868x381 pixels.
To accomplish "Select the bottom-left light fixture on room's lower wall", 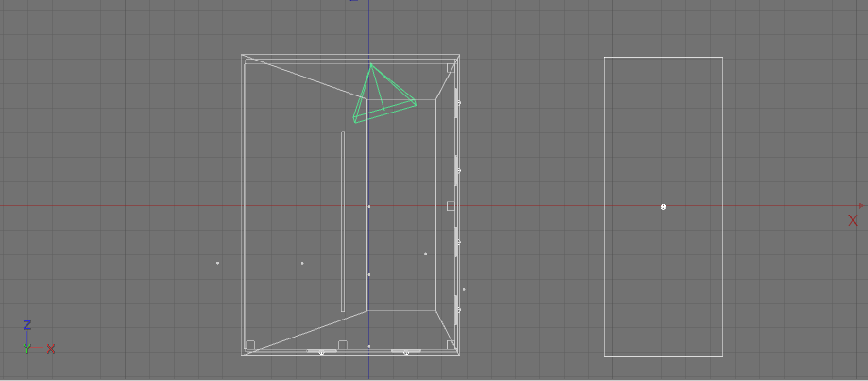I will pos(322,351).
